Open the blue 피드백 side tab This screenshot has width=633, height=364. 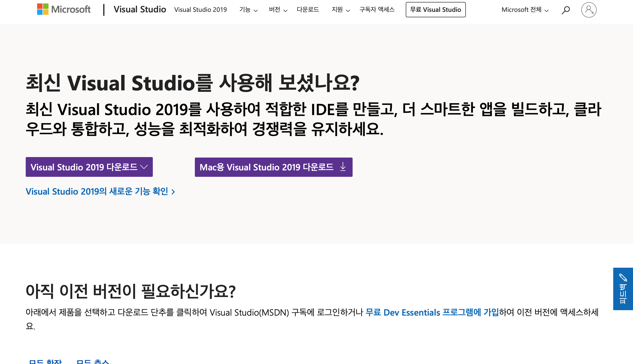click(623, 294)
